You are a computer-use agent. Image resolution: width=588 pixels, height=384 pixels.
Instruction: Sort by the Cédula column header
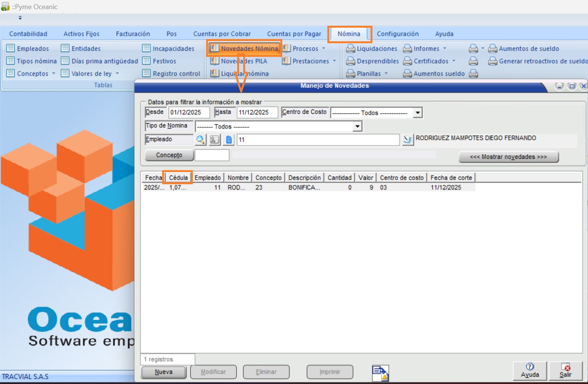click(x=178, y=177)
